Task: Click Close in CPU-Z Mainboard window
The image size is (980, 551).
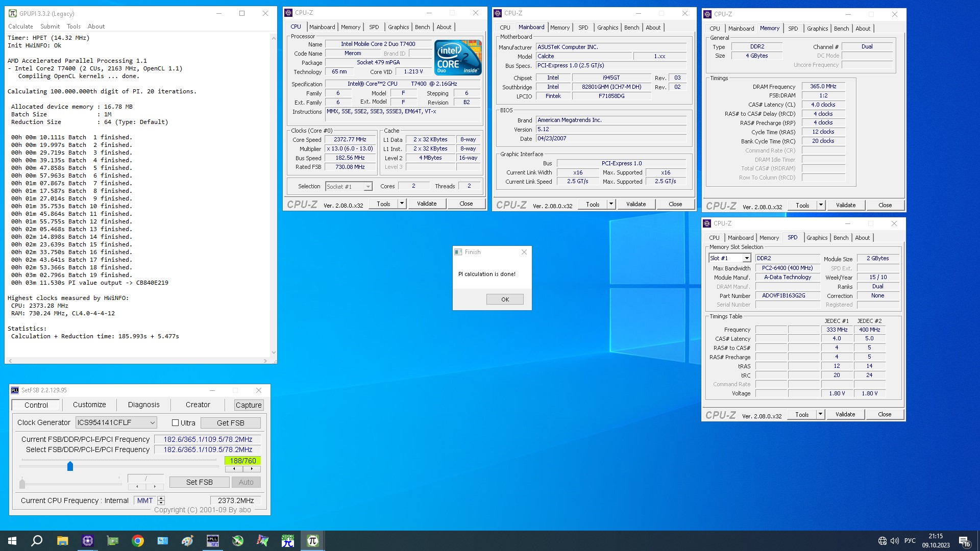Action: pyautogui.click(x=675, y=204)
